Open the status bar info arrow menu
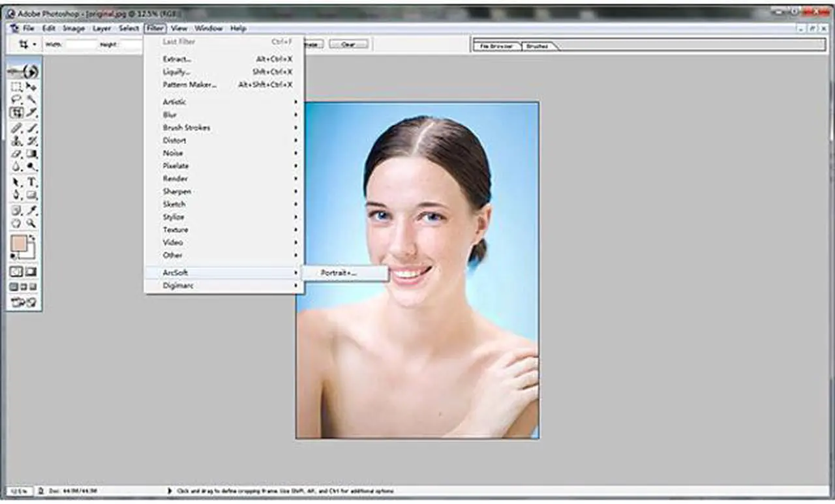This screenshot has height=504, width=835. [x=170, y=490]
